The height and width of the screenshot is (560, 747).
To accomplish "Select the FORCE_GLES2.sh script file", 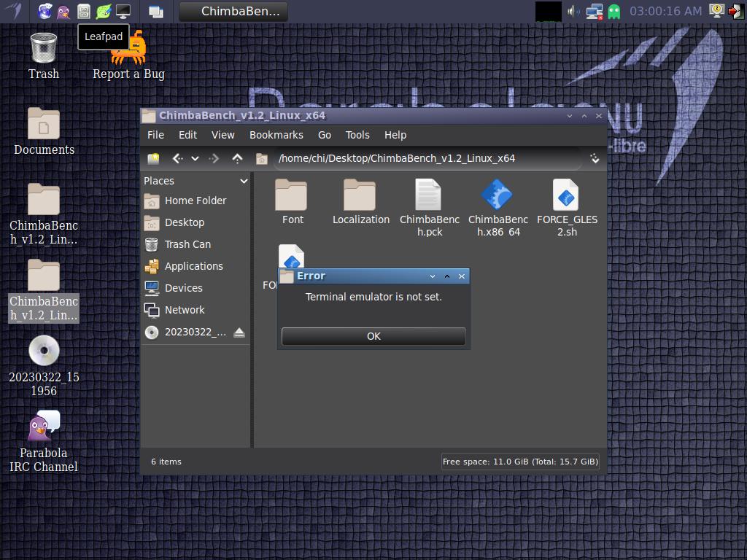I will 566,197.
